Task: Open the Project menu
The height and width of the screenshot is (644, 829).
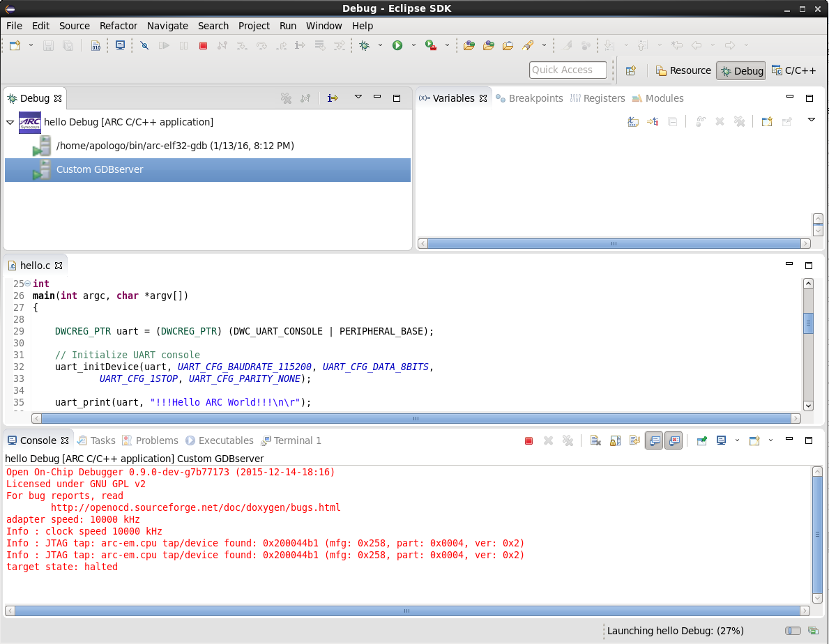Action: coord(254,26)
